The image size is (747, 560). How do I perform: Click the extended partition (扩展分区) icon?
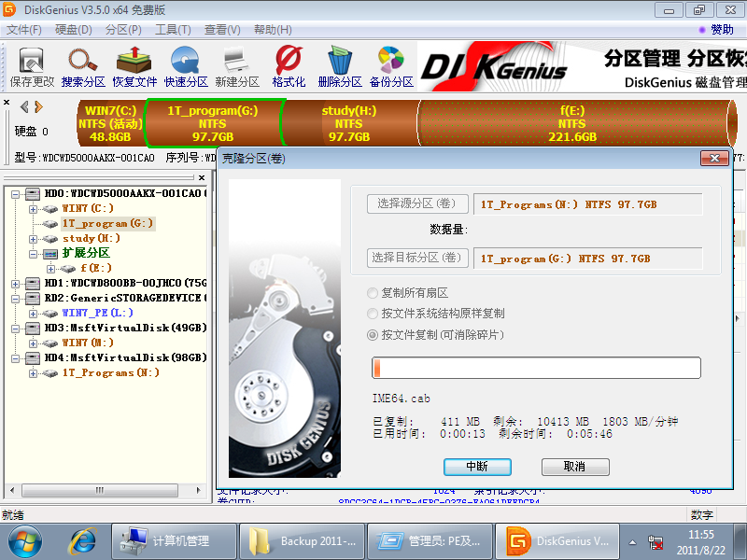tap(50, 253)
